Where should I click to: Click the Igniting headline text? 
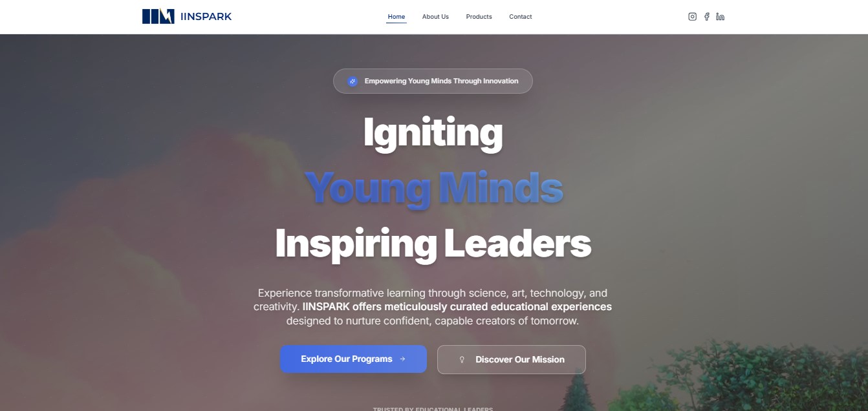pyautogui.click(x=433, y=133)
